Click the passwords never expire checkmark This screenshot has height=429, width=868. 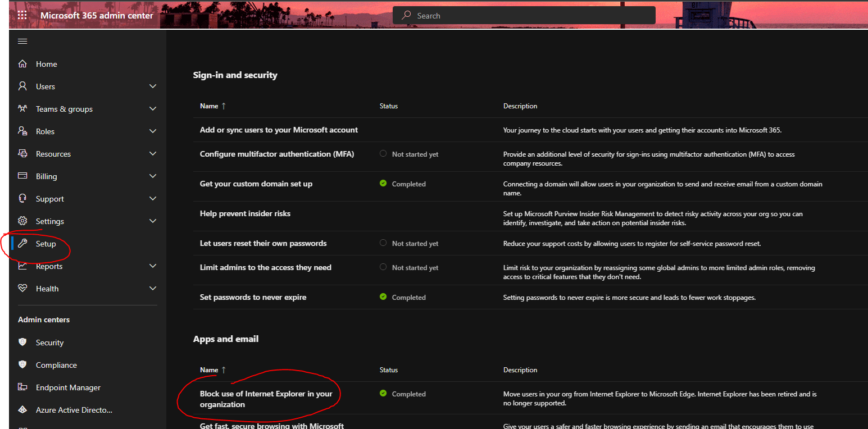click(383, 296)
